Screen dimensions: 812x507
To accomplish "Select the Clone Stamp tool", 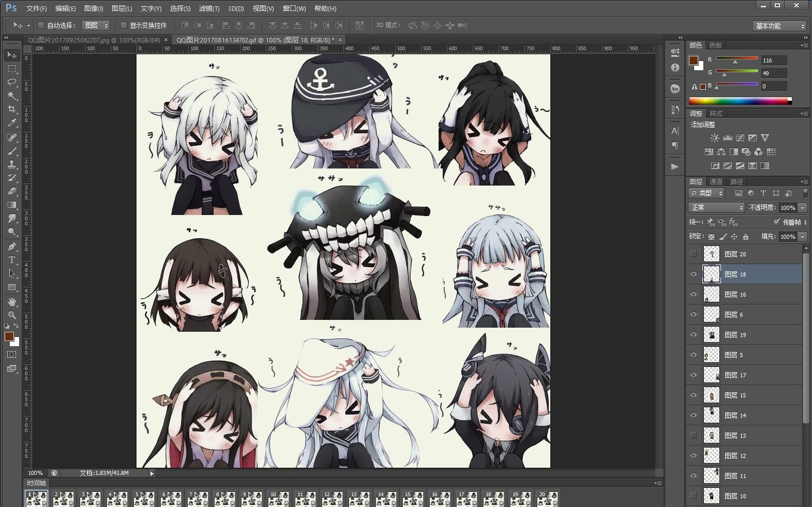I will [x=12, y=164].
